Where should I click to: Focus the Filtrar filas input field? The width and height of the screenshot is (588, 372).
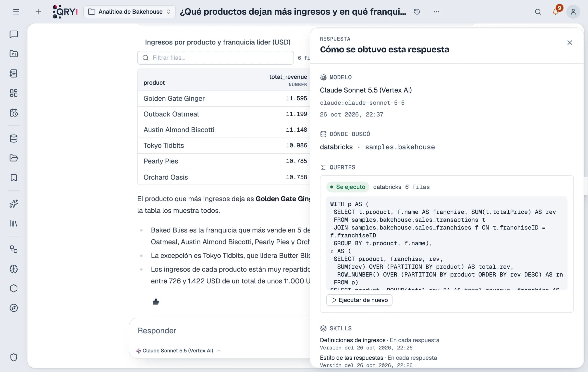[x=216, y=58]
